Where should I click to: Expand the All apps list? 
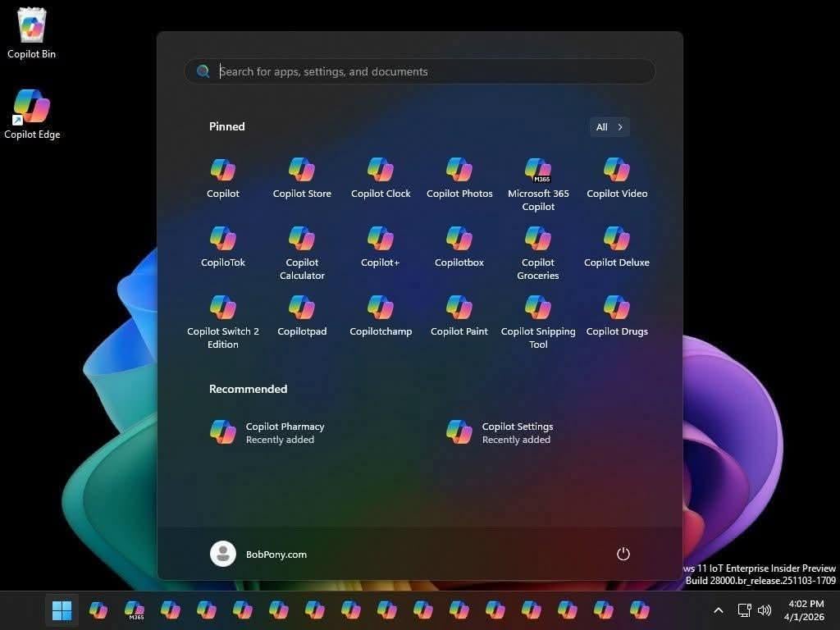(x=609, y=127)
